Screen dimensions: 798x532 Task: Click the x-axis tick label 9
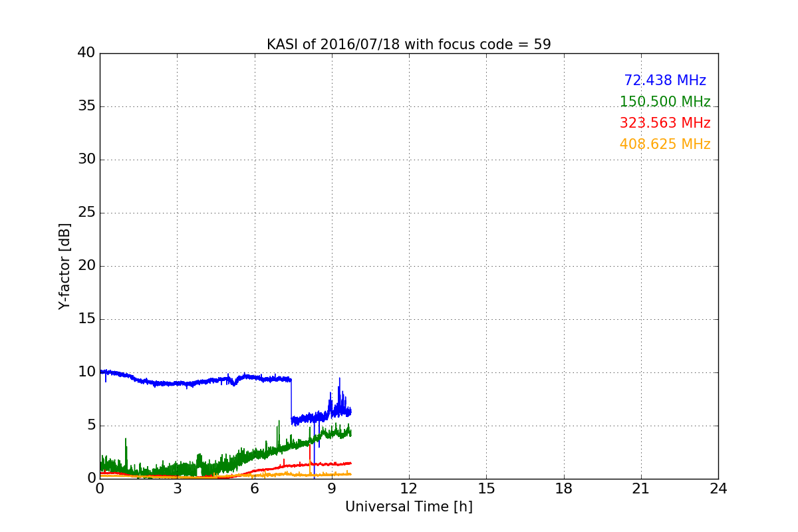click(x=331, y=489)
